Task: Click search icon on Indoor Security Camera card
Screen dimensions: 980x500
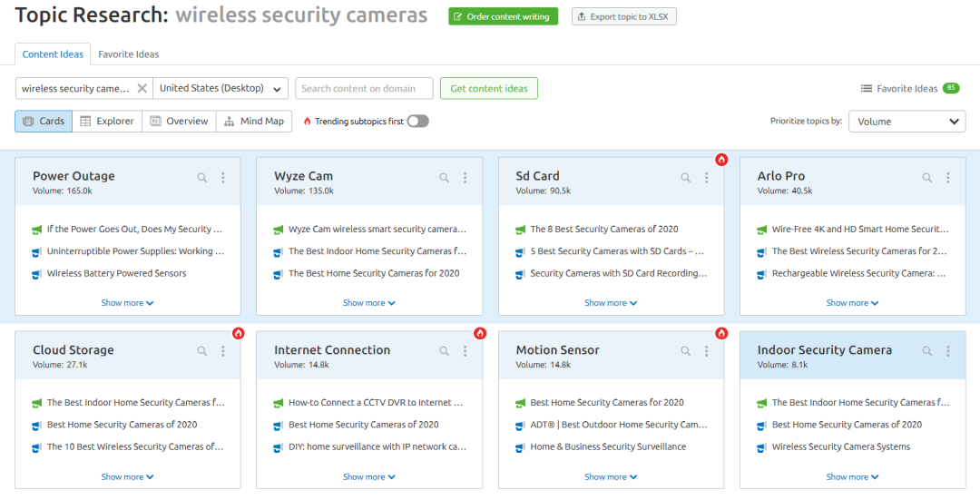Action: tap(926, 351)
